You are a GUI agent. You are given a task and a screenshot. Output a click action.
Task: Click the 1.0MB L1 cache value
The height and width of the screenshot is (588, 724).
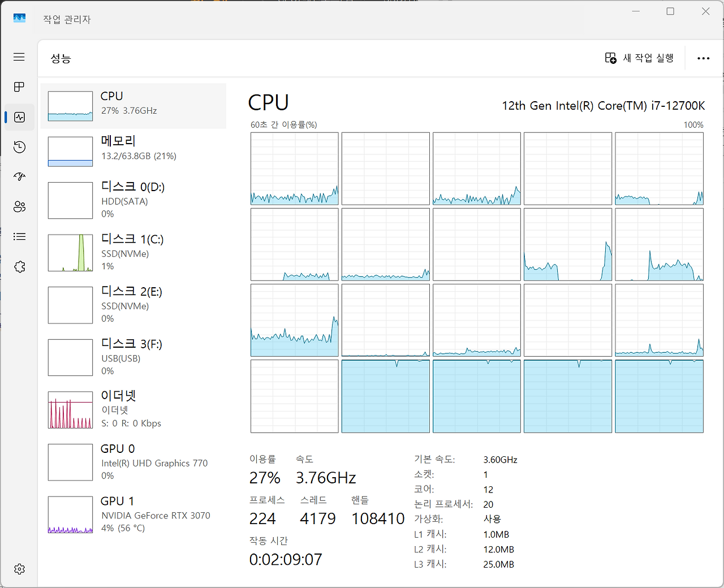497,534
